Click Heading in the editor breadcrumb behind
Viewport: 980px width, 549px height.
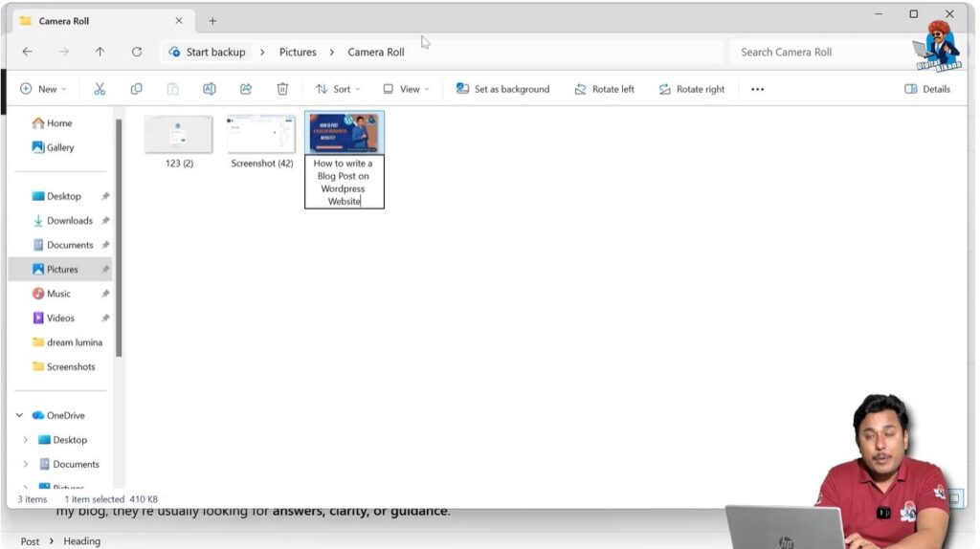coord(82,541)
